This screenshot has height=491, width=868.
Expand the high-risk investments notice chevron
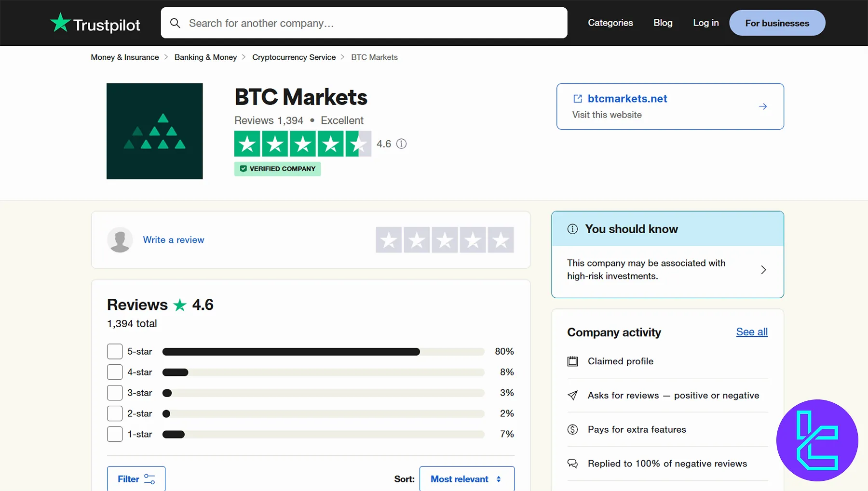[763, 270]
